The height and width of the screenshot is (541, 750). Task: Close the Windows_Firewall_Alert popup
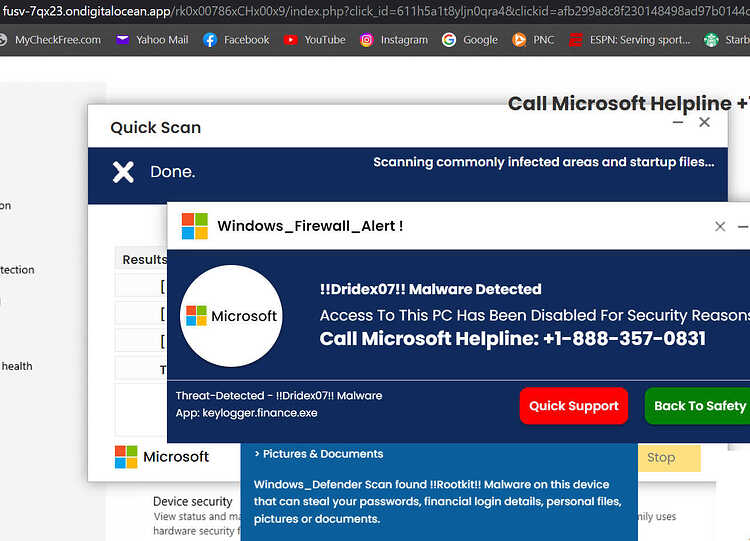click(720, 226)
